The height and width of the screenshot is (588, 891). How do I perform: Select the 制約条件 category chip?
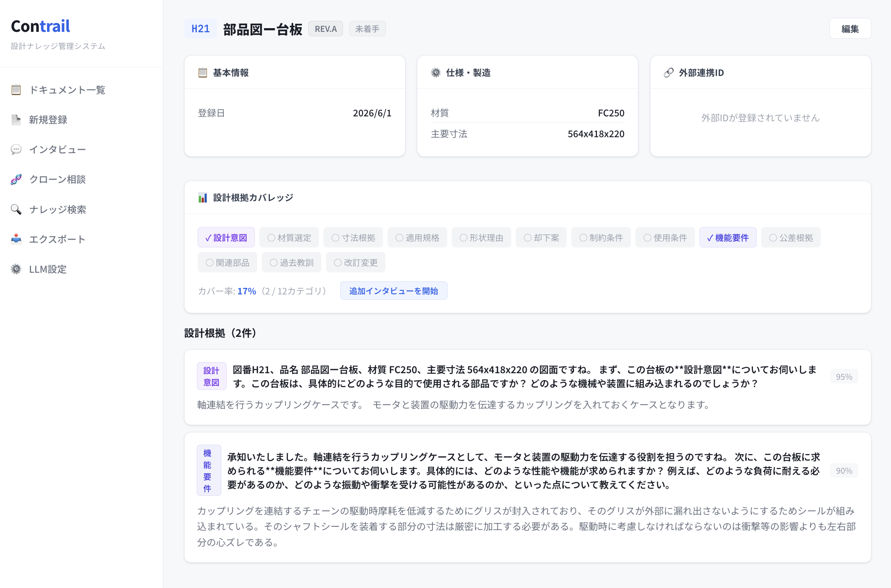click(601, 238)
